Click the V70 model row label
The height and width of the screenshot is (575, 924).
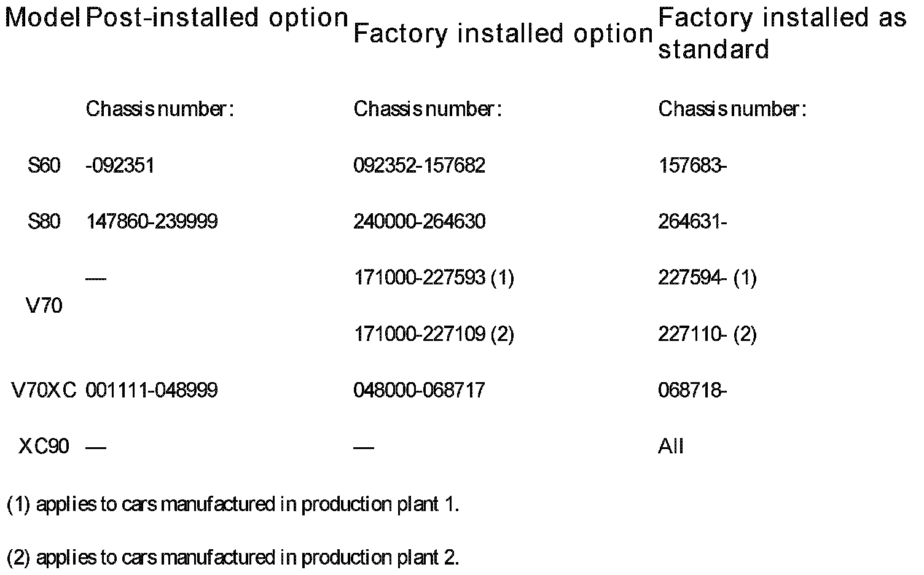coord(44,305)
